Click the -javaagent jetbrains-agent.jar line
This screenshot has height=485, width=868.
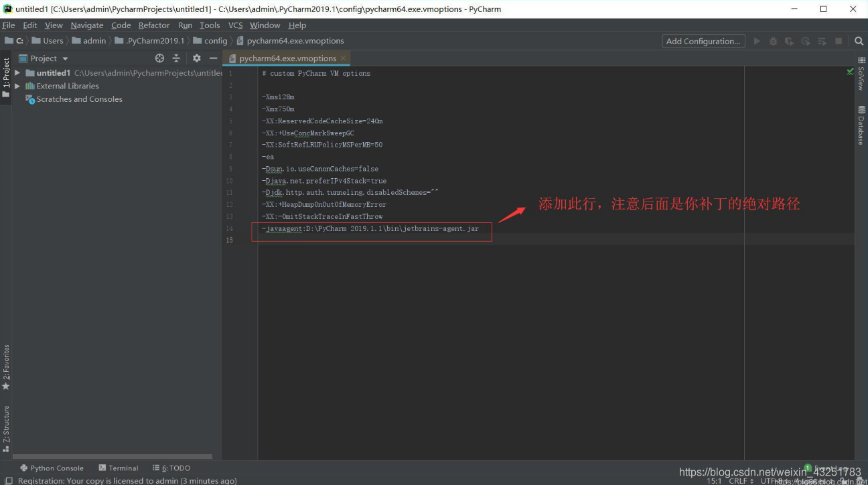pyautogui.click(x=370, y=228)
